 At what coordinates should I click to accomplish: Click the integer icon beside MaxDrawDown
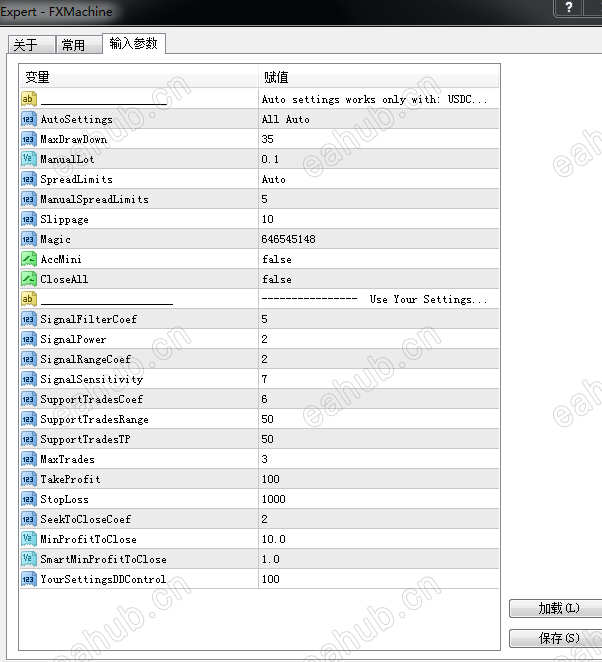(x=29, y=139)
